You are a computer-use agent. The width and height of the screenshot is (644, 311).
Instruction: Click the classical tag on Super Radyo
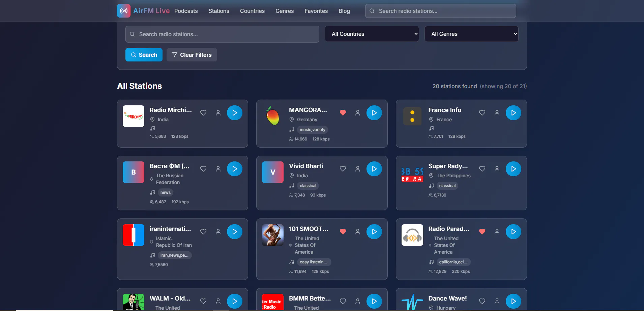[x=447, y=186]
